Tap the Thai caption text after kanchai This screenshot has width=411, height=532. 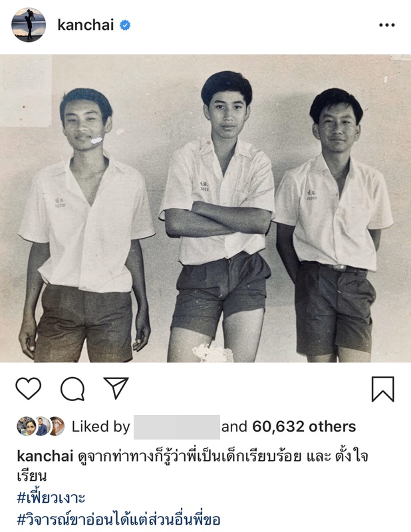click(x=193, y=466)
